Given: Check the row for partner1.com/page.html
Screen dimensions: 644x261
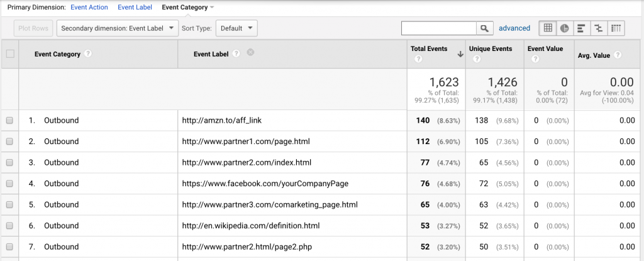Looking at the screenshot, I should coord(9,142).
